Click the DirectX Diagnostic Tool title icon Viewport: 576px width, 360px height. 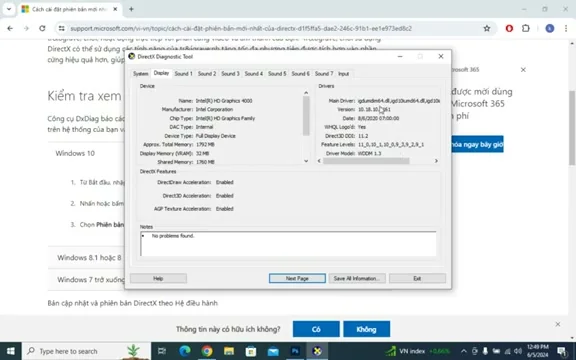pyautogui.click(x=132, y=56)
